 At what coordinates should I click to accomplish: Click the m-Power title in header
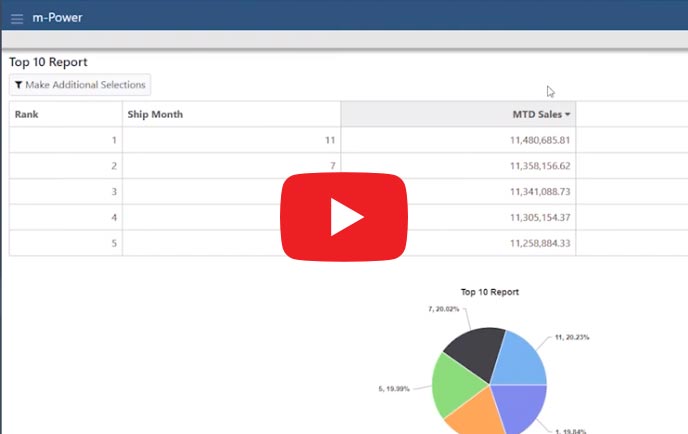point(58,18)
